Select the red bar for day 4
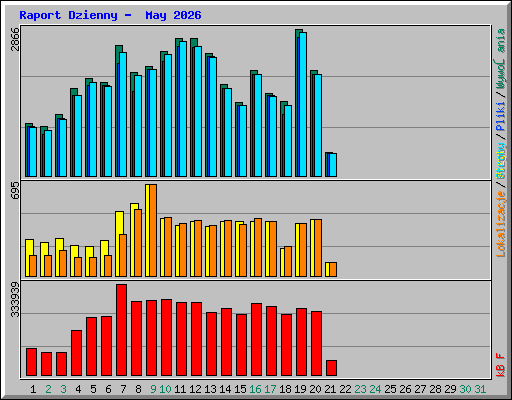Image resolution: width=512 pixels, height=400 pixels. pos(77,353)
